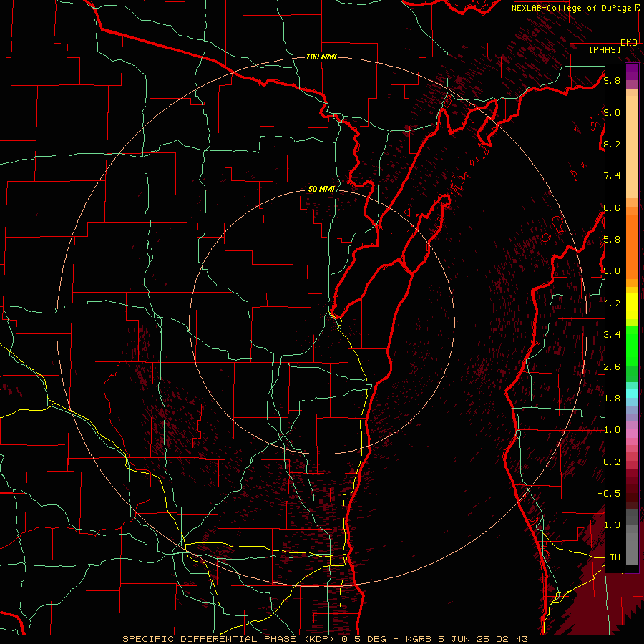Click the 9.0 value on color scale
The height and width of the screenshot is (644, 644).
[x=612, y=112]
